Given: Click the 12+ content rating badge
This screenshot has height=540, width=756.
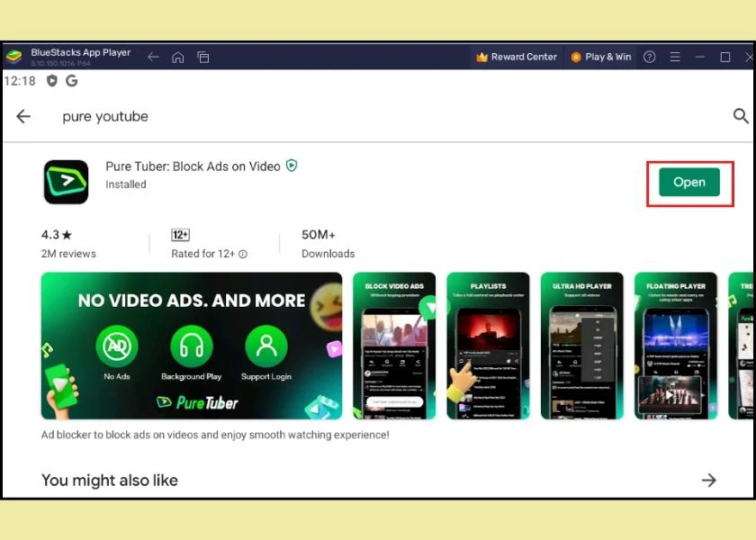Looking at the screenshot, I should (x=180, y=235).
